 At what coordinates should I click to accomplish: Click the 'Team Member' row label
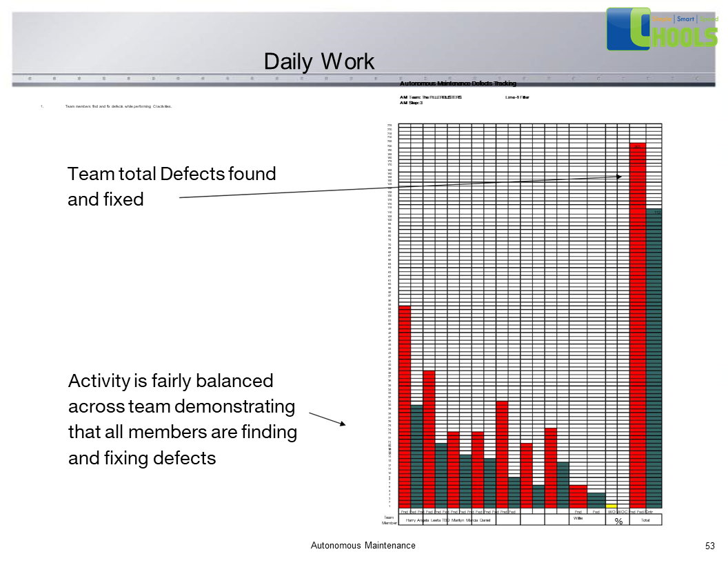click(x=389, y=520)
